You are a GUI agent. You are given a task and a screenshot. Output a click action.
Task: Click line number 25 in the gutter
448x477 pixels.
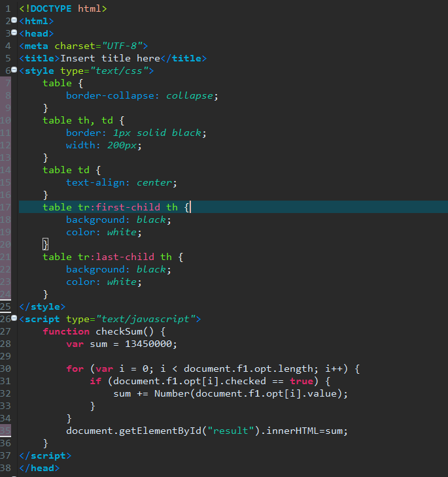[5, 306]
